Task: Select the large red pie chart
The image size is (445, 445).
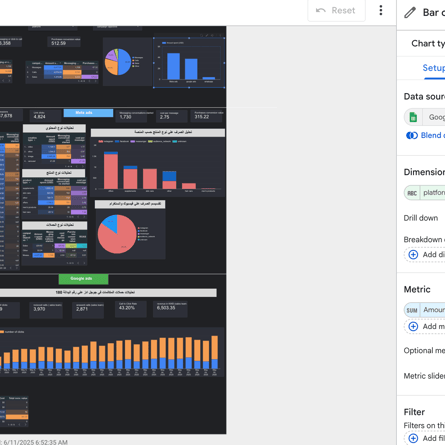Action: (x=130, y=234)
